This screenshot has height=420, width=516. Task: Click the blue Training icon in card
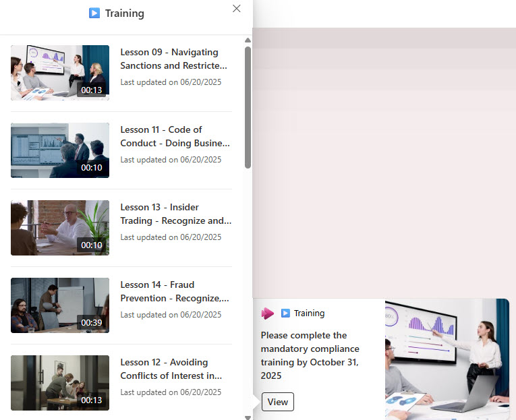click(285, 313)
